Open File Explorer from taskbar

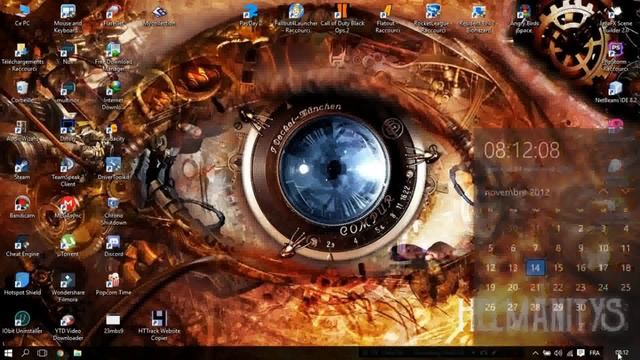coord(78,353)
